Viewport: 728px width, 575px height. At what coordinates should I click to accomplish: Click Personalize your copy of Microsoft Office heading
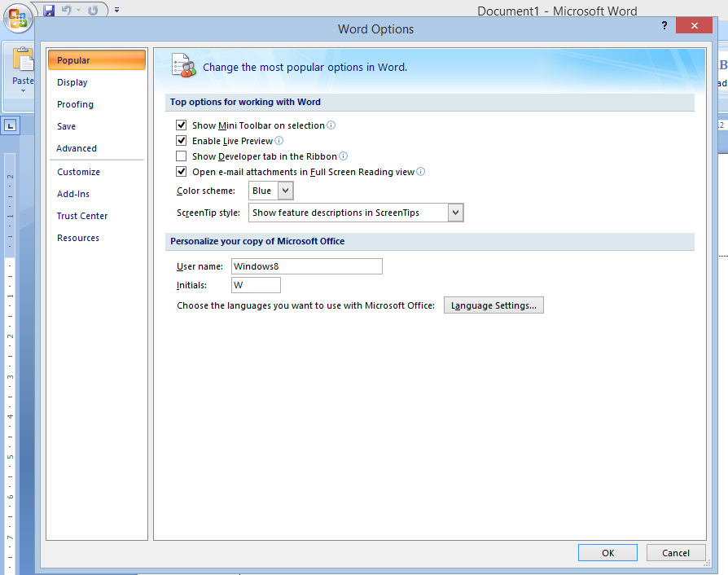point(257,241)
